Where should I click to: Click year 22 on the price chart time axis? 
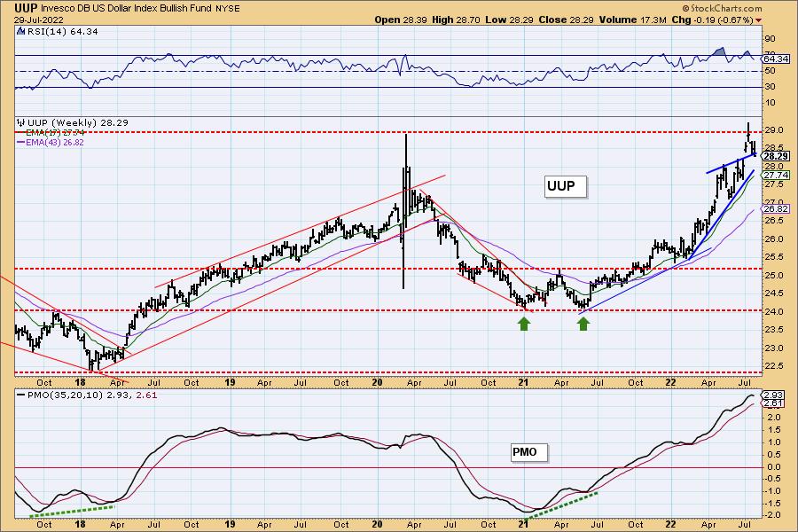click(671, 382)
